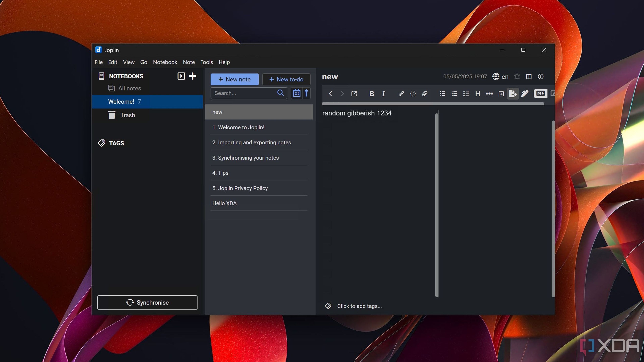Viewport: 644px width, 362px height.
Task: Click the Search notes field
Action: (249, 93)
